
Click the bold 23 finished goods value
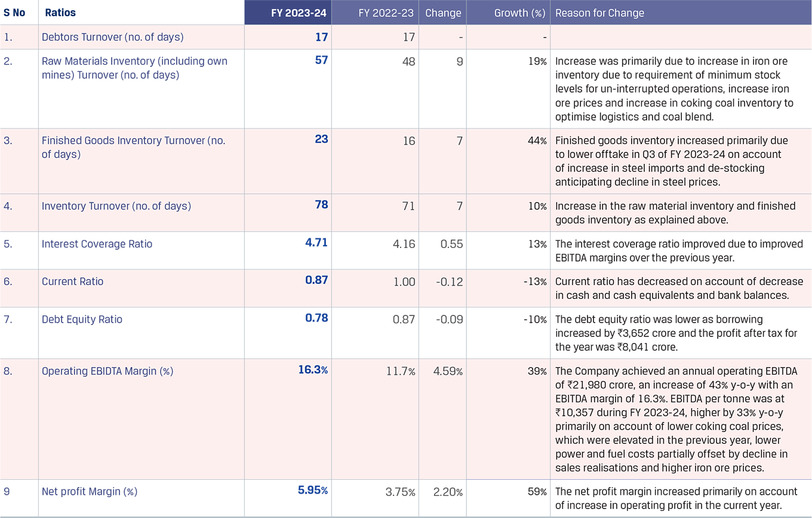pyautogui.click(x=321, y=139)
